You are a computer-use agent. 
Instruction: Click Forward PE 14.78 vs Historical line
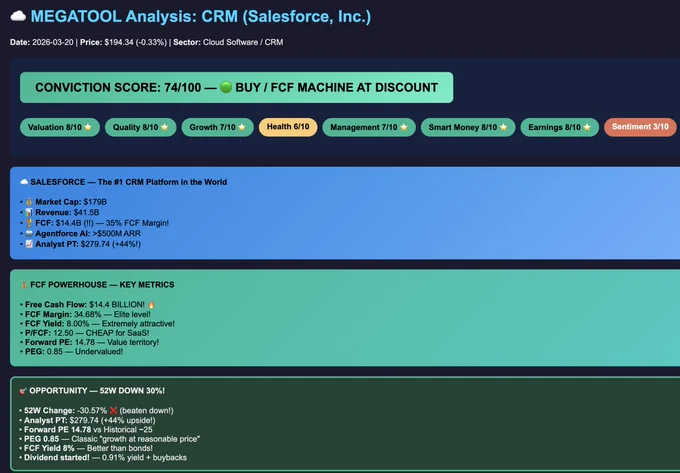[88, 430]
